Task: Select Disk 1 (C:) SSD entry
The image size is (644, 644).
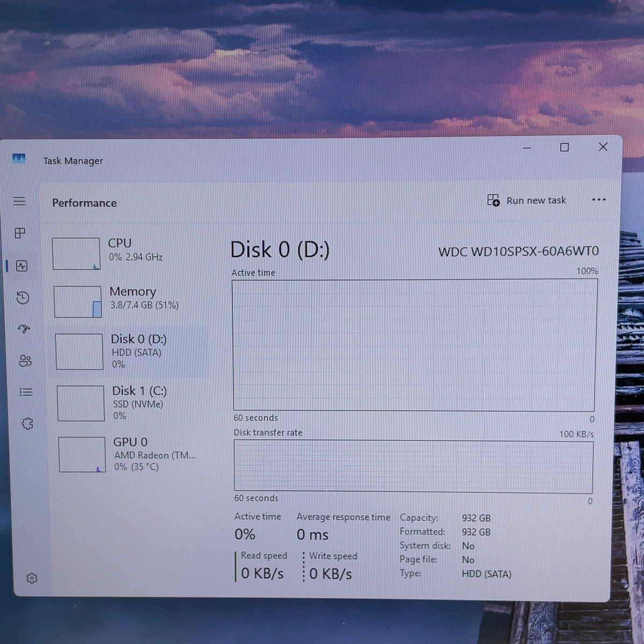Action: pyautogui.click(x=133, y=403)
